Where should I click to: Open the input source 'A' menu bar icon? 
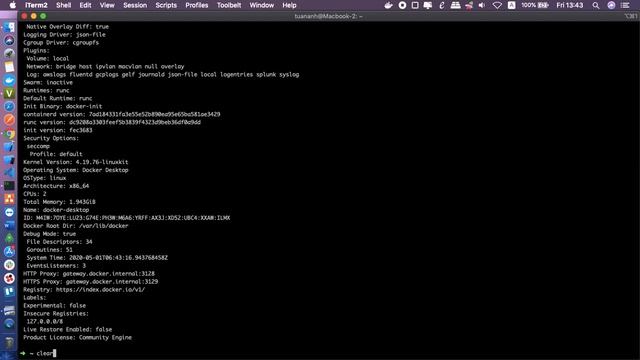click(511, 5)
